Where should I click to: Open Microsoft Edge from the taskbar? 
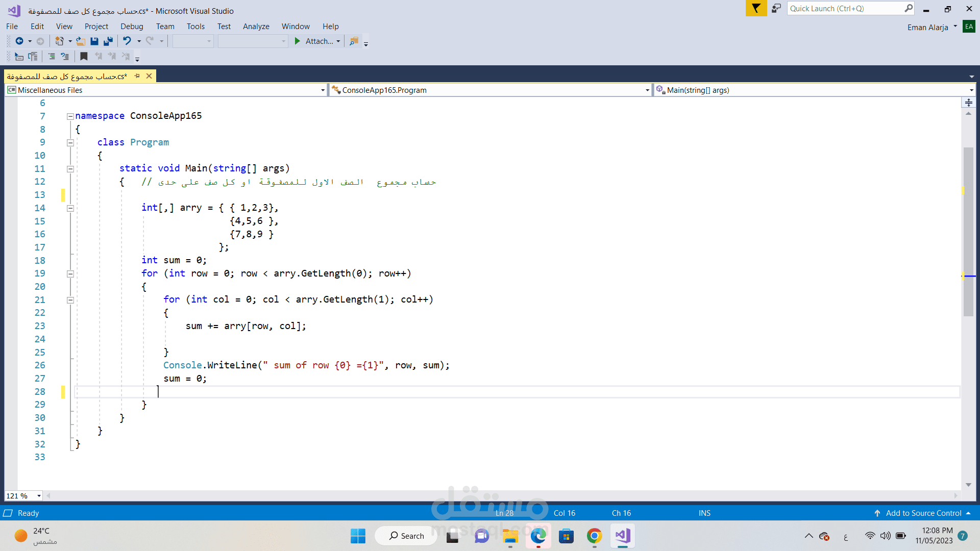[538, 536]
